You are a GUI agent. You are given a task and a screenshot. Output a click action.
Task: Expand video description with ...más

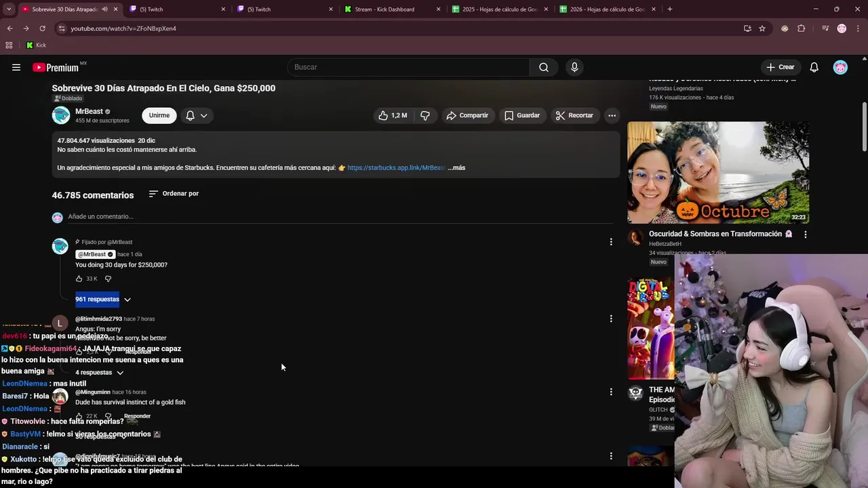tap(456, 167)
